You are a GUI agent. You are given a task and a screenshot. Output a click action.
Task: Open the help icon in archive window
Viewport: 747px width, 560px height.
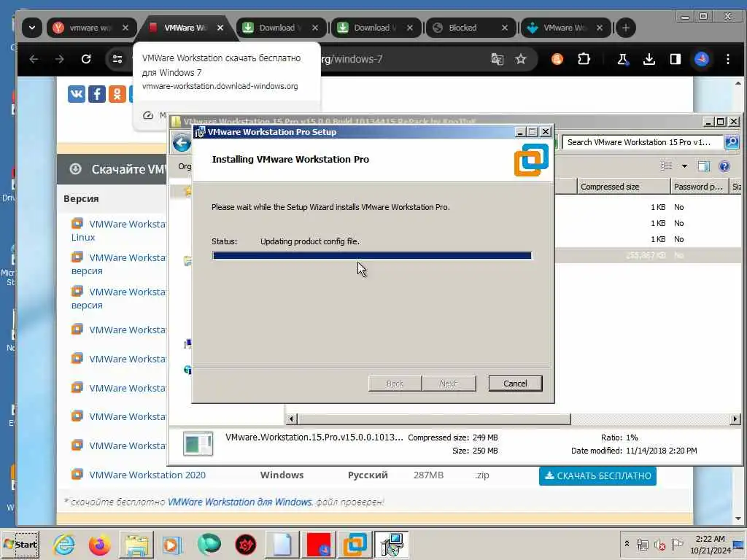click(724, 166)
